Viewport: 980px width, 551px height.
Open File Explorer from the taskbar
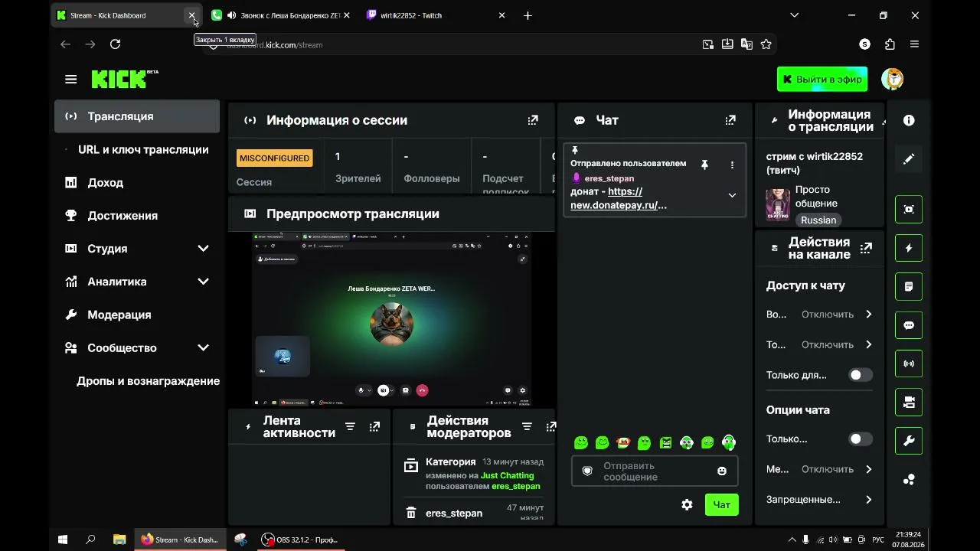point(119,540)
